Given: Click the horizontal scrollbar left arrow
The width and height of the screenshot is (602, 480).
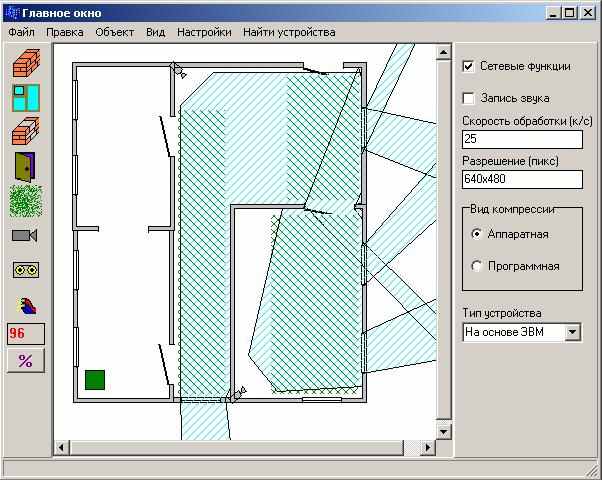Looking at the screenshot, I should tap(61, 447).
